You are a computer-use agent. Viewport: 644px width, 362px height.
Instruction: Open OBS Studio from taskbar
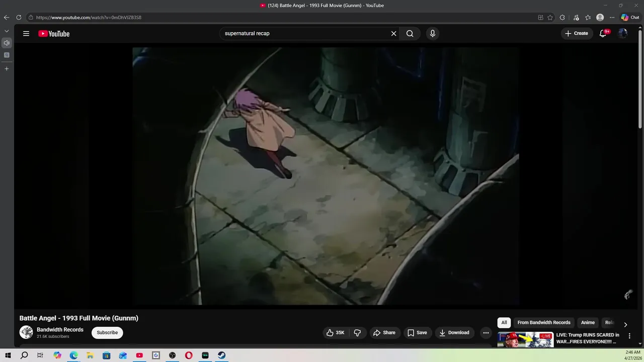tap(173, 355)
